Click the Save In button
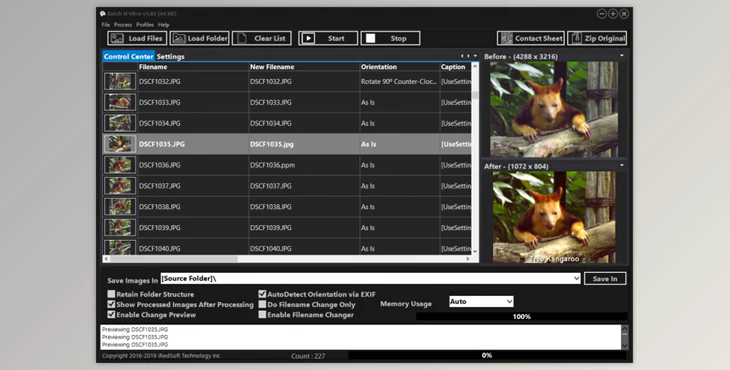This screenshot has width=730, height=370. pos(605,278)
